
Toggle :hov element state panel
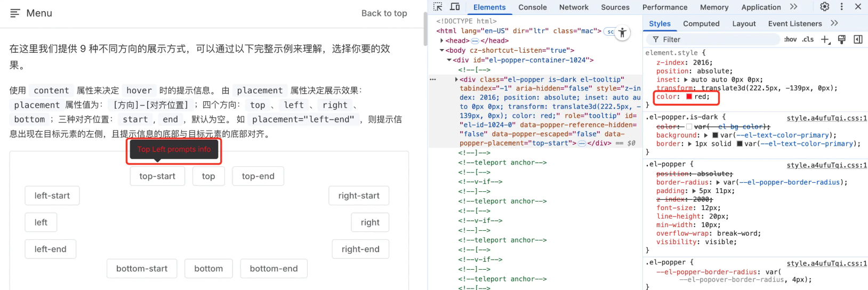(790, 39)
